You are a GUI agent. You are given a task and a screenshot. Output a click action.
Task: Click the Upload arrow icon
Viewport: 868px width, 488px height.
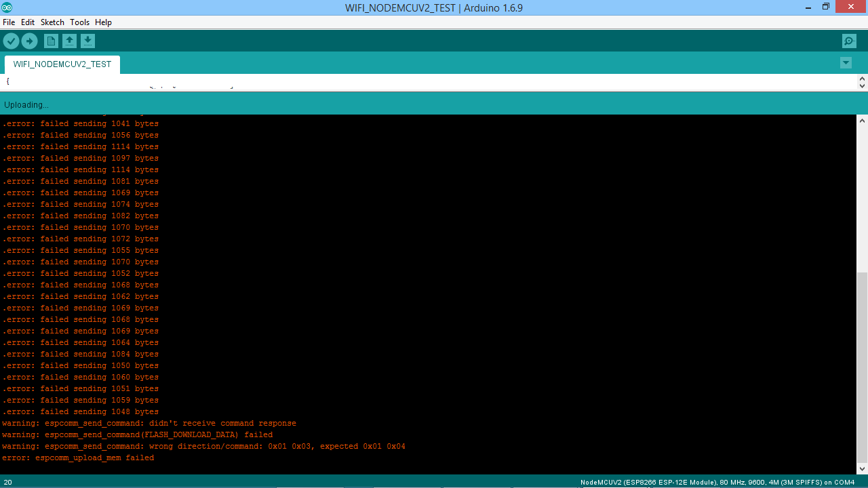coord(29,41)
